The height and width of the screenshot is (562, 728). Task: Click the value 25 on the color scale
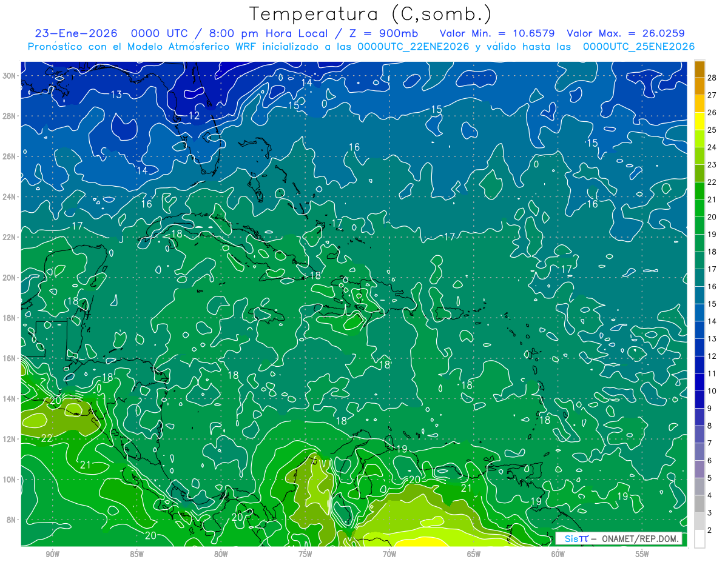click(x=712, y=130)
